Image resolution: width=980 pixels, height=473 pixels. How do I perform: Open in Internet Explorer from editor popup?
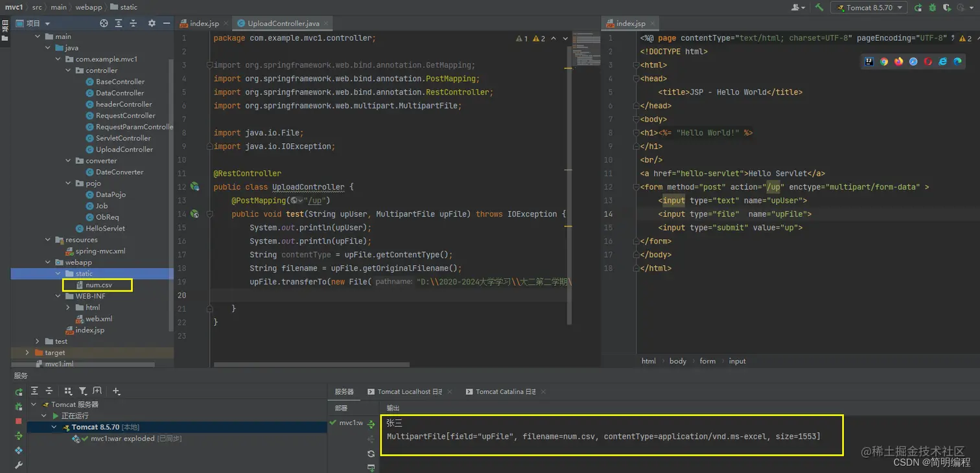(942, 62)
